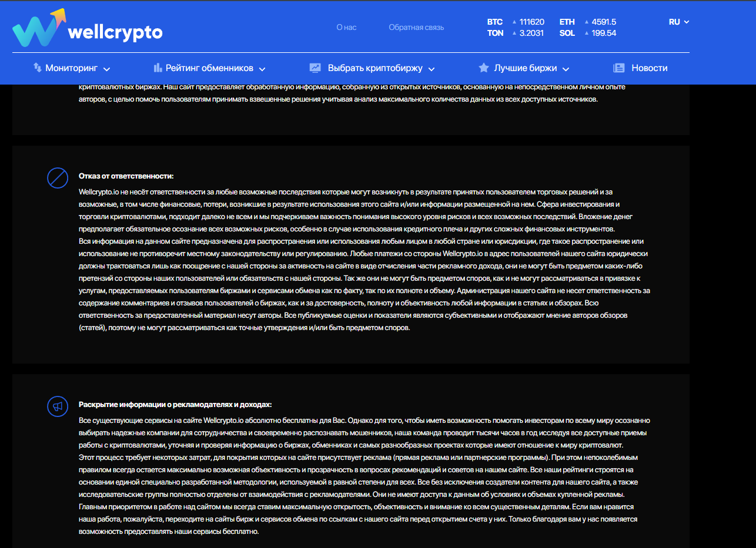Open the RU language selector
Viewport: 756px width, 548px height.
coord(679,22)
